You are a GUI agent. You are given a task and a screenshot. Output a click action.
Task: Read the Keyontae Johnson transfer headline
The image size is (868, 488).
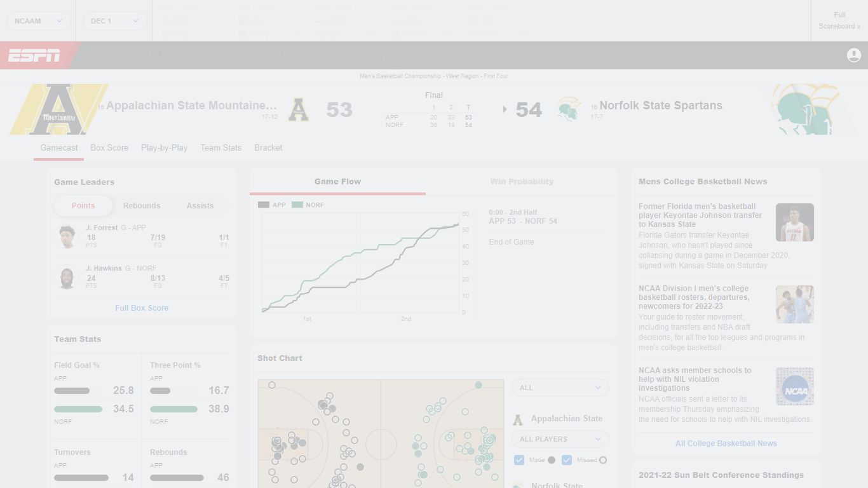coord(700,215)
